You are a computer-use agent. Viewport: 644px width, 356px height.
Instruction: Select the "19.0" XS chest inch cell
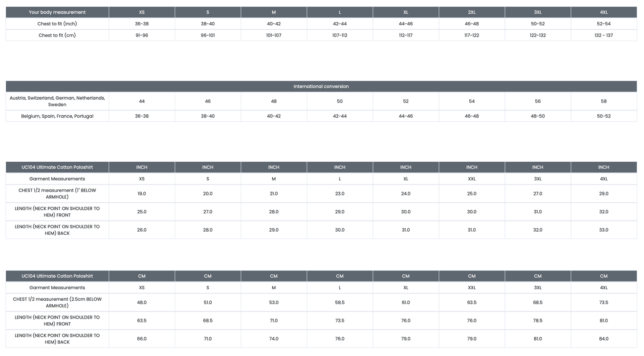142,194
